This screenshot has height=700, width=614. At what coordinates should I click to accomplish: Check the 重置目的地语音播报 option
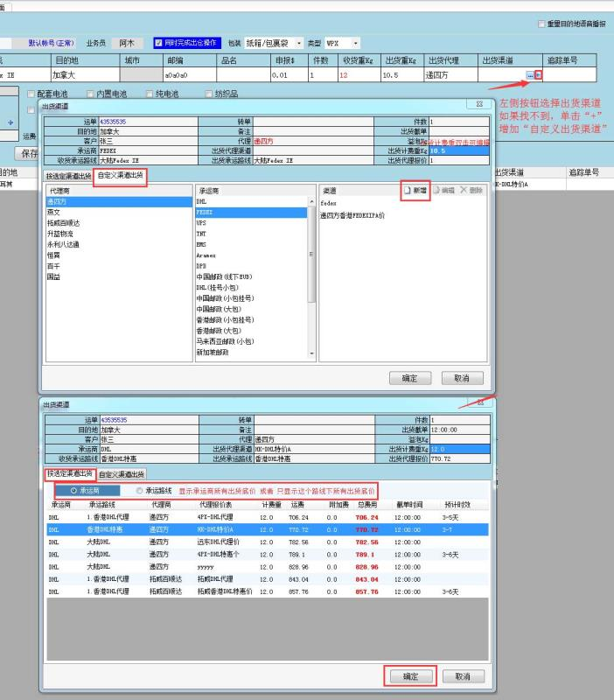pos(541,24)
